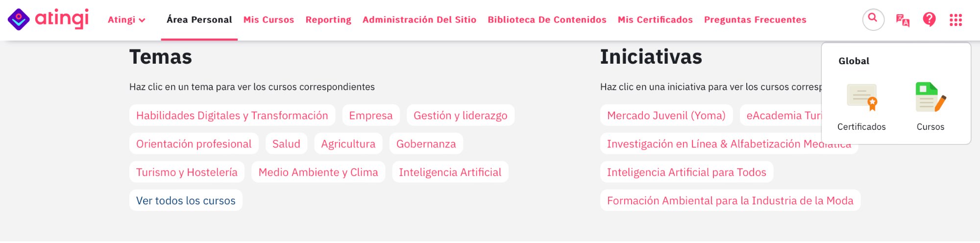980x243 pixels.
Task: Select the Habilidades Digitales y Transformación topic
Action: 232,115
